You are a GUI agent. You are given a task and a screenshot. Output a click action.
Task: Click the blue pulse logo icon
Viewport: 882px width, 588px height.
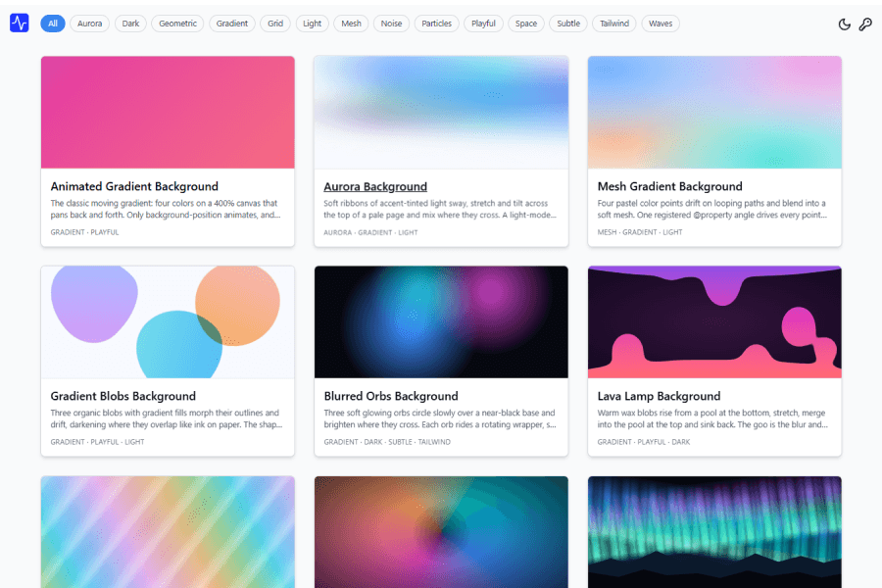pos(20,24)
